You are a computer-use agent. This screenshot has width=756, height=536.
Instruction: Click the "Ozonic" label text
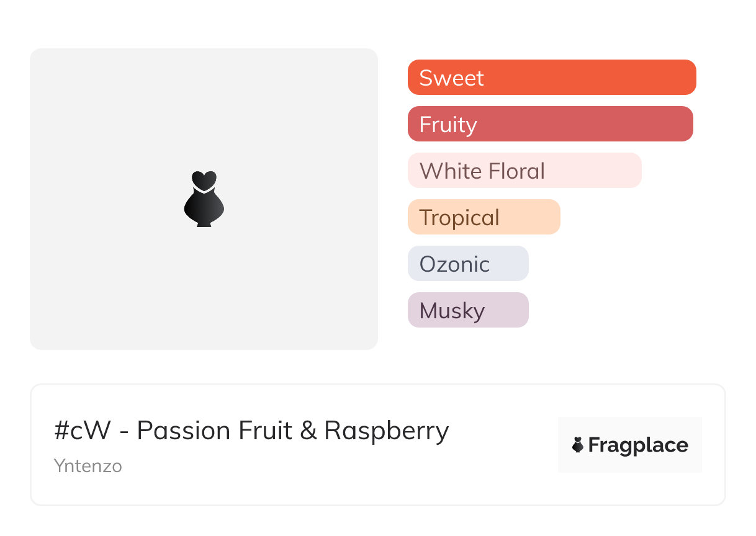pyautogui.click(x=454, y=264)
